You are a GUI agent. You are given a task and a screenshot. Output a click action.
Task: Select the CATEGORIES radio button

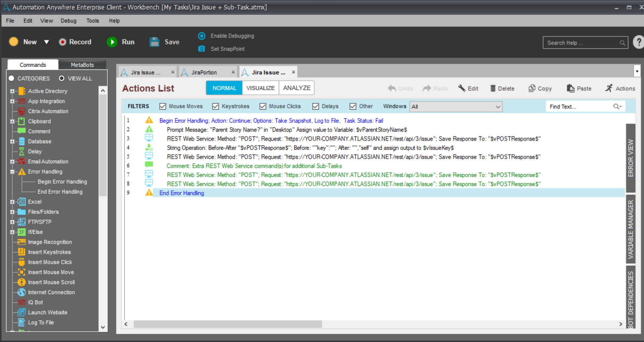pyautogui.click(x=11, y=78)
